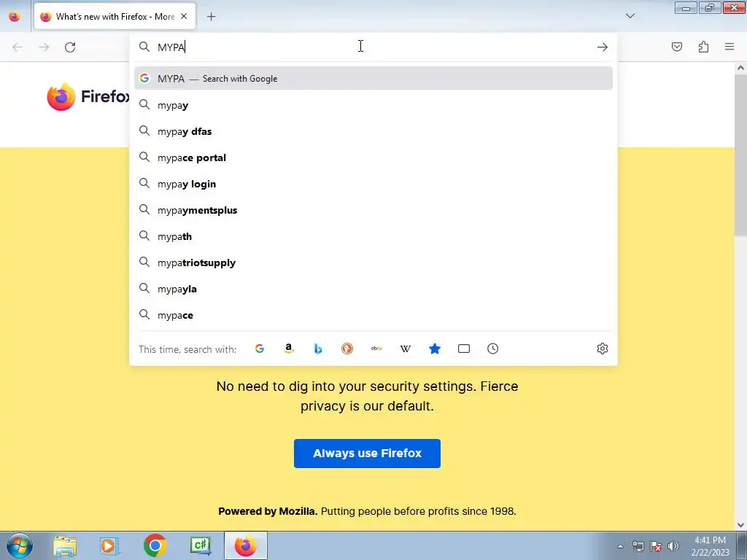The height and width of the screenshot is (560, 747).
Task: Open Windows Explorer from taskbar
Action: 65,545
